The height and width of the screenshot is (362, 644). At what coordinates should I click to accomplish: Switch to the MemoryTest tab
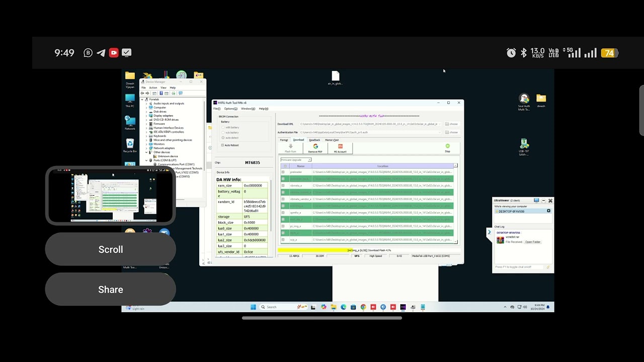click(332, 140)
